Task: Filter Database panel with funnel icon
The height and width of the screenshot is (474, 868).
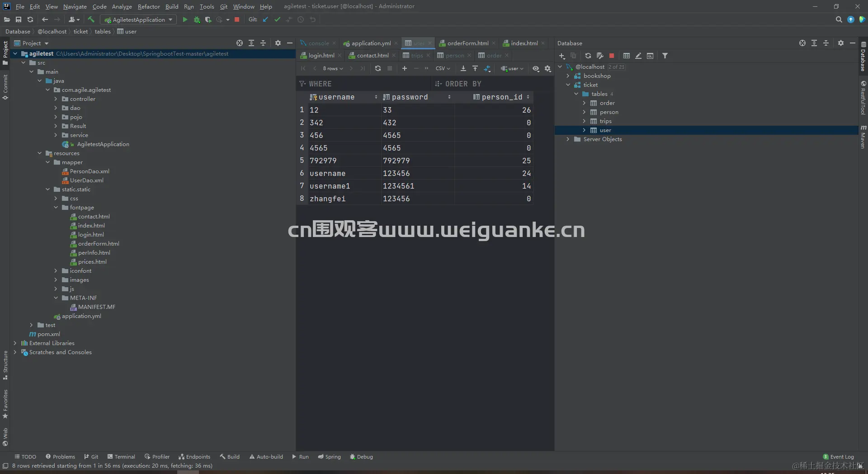Action: tap(665, 56)
